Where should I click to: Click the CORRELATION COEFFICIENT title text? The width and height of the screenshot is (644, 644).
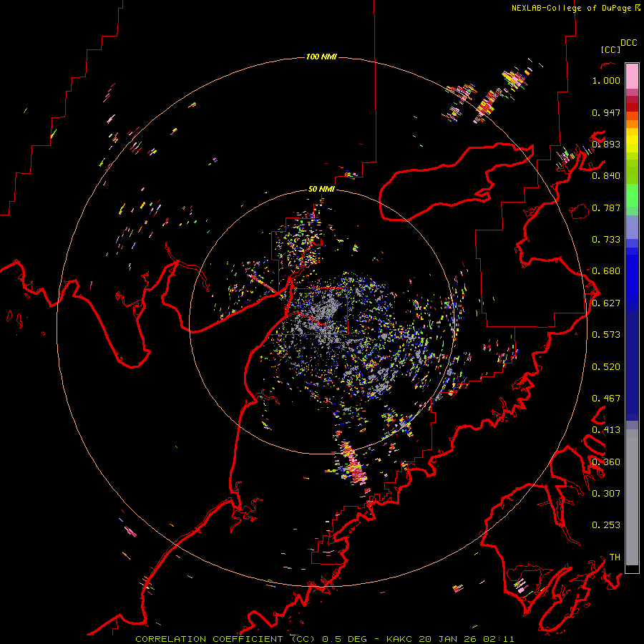point(213,639)
